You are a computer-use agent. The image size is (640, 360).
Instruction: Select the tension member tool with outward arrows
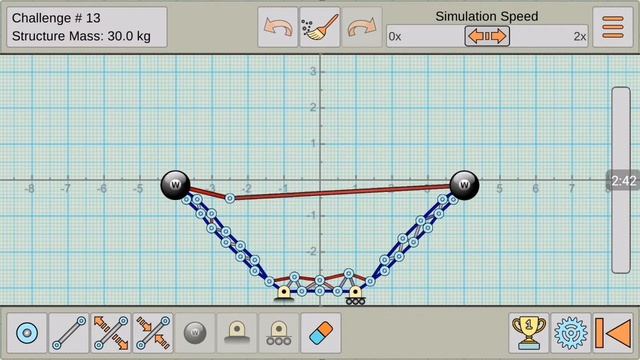[x=111, y=333]
